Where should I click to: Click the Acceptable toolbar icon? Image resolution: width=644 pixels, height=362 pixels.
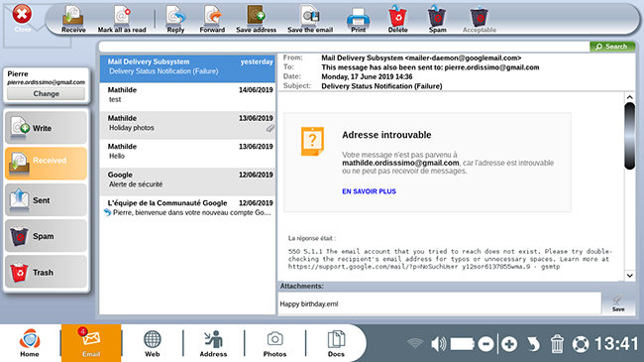(480, 19)
